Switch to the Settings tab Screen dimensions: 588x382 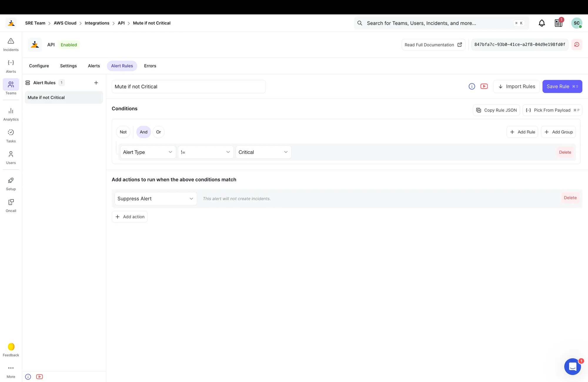[68, 66]
